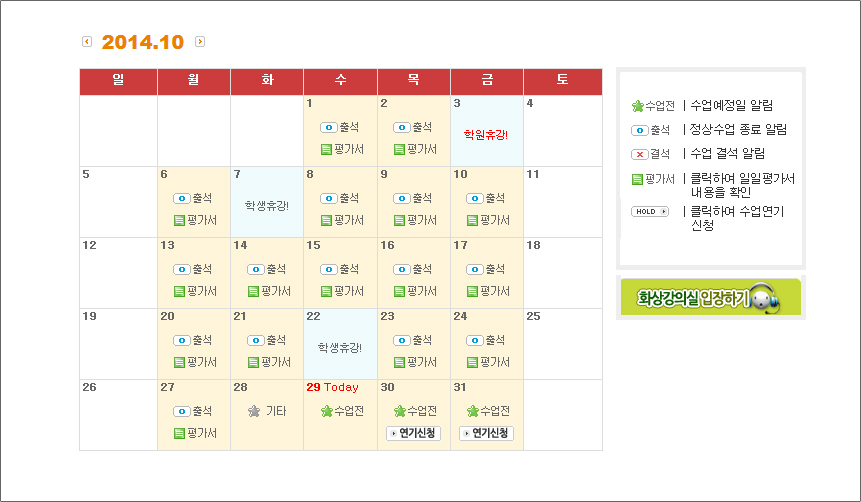
Task: Enter the video classroom via 화상강의실 입장하기
Action: 710,297
